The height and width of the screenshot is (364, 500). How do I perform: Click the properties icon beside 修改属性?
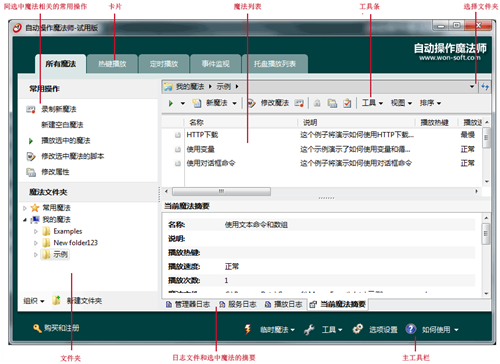tap(31, 172)
